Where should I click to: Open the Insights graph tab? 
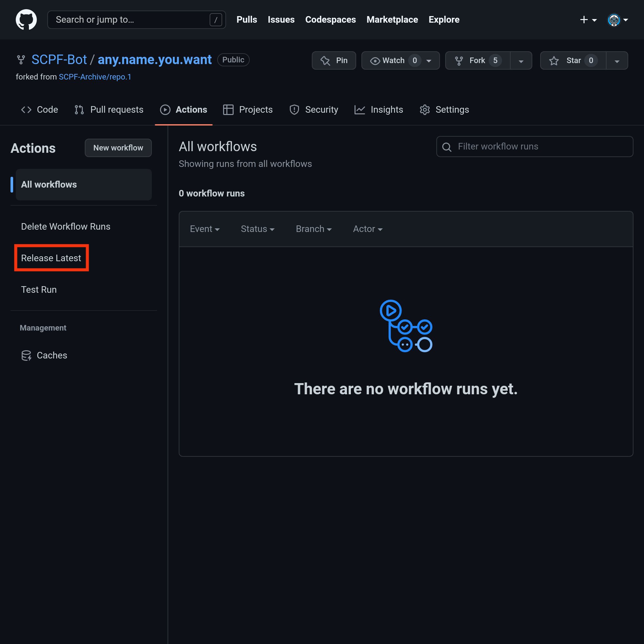tap(379, 110)
